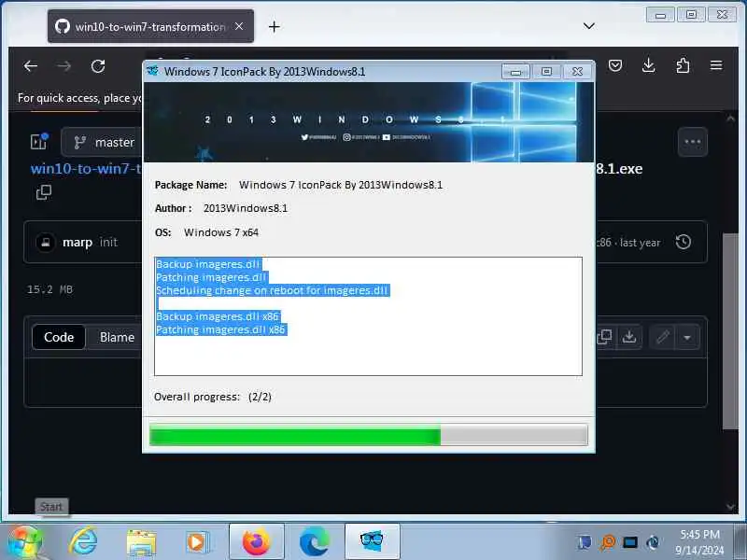
Task: Select log line 'Backup imageres.dll x86'
Action: pyautogui.click(x=218, y=316)
